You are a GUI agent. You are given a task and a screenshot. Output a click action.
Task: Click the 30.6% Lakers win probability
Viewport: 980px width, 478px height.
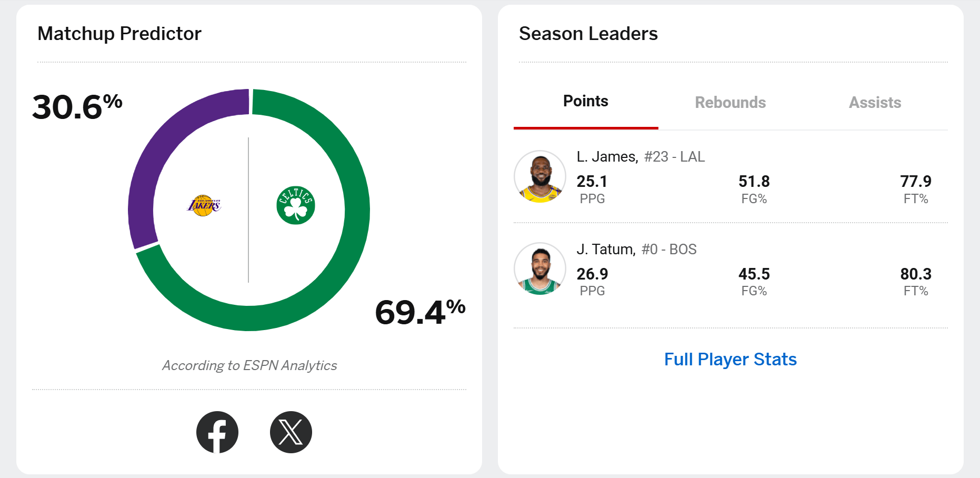coord(77,107)
